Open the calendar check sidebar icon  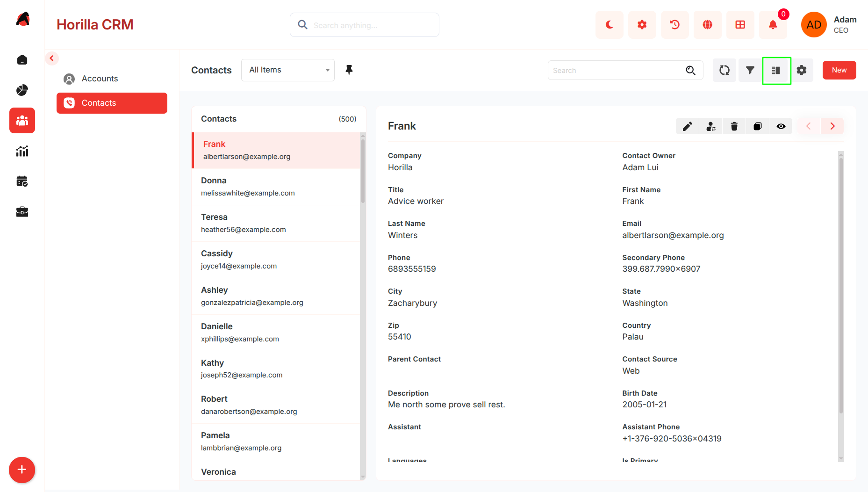[22, 181]
